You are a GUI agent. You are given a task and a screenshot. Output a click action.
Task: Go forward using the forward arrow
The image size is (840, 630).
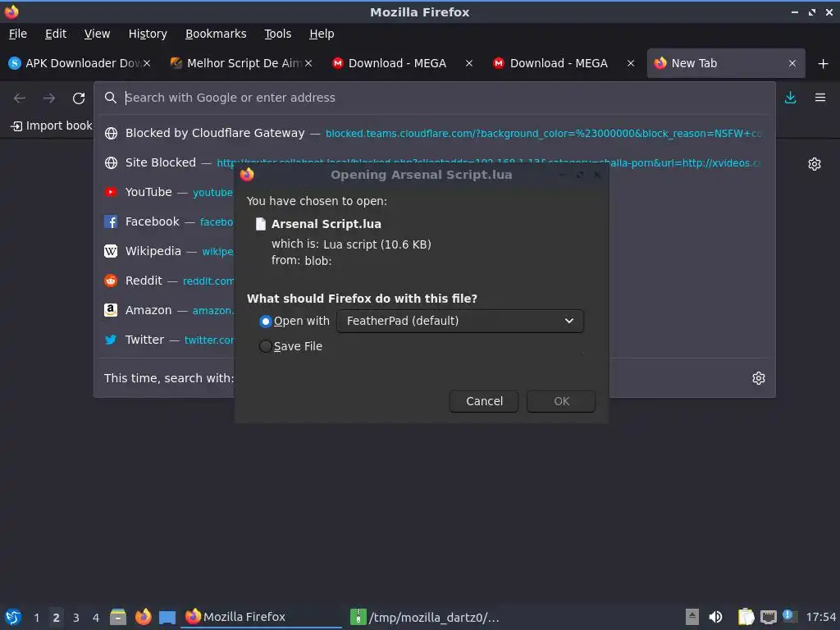coord(48,98)
